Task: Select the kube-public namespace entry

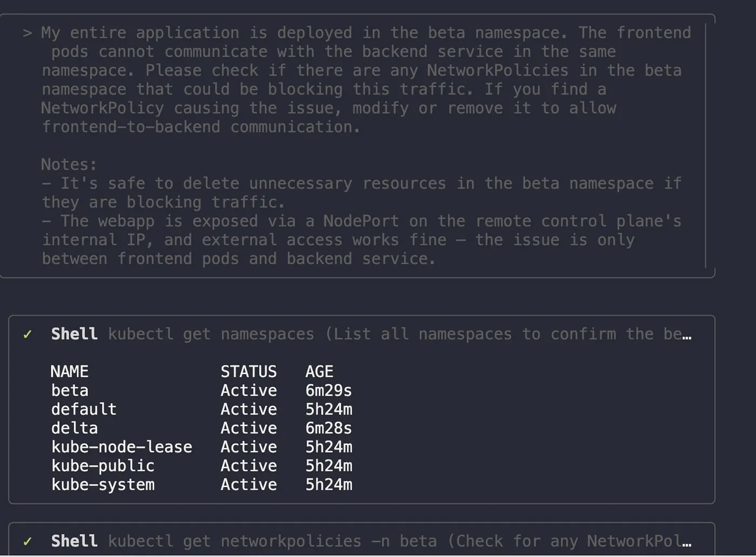Action: 103,466
